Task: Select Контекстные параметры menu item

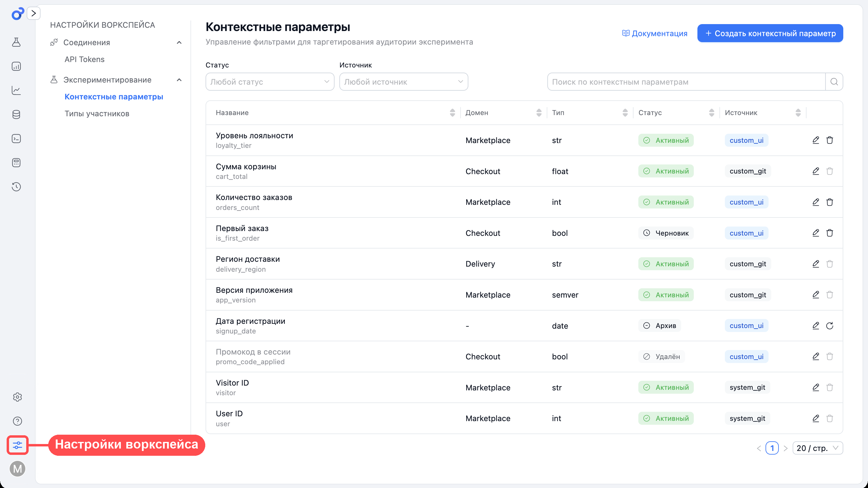Action: [114, 97]
